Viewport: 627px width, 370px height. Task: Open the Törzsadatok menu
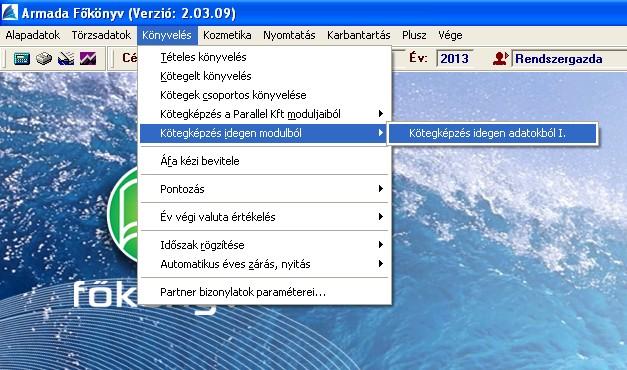tap(101, 35)
